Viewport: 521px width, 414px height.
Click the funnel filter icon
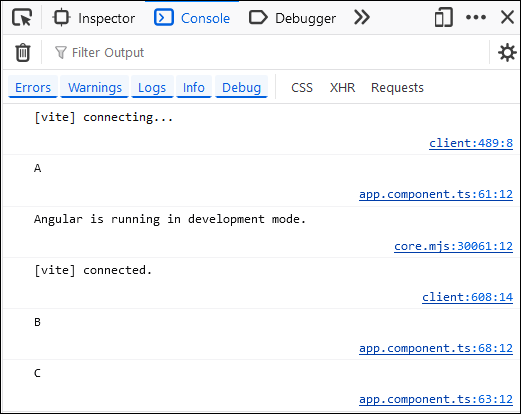coord(61,52)
